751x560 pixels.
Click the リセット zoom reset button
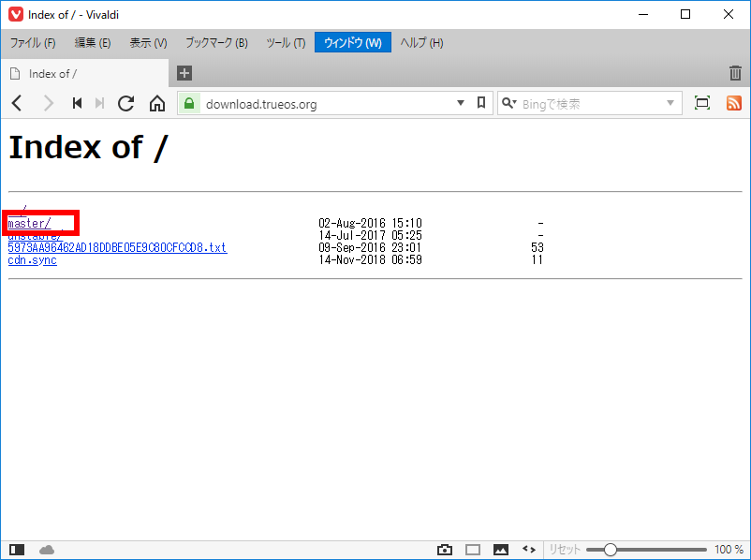[565, 550]
